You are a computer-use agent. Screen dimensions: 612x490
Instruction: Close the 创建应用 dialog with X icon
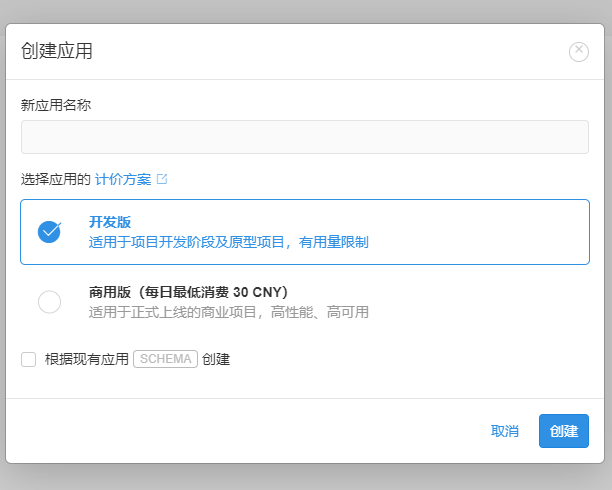tap(579, 52)
